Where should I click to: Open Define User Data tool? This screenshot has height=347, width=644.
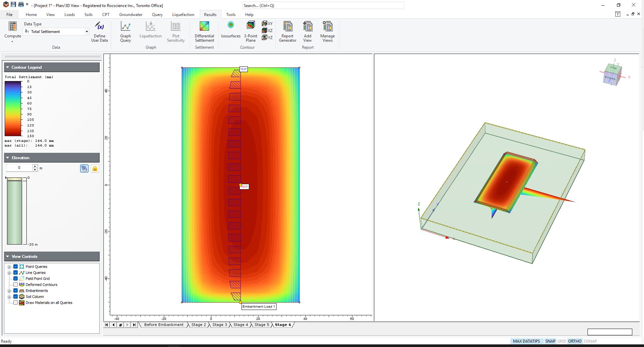click(100, 32)
